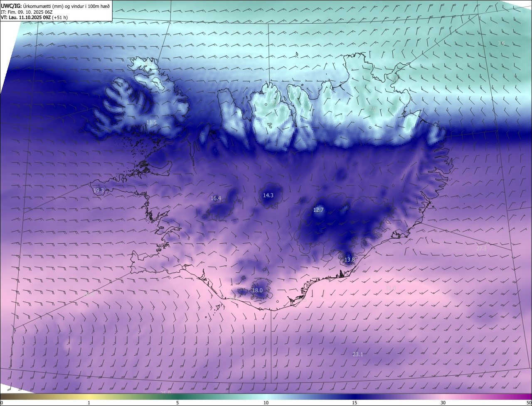
Task: Select the faint 27.3 value east of Iceland
Action: [481, 248]
